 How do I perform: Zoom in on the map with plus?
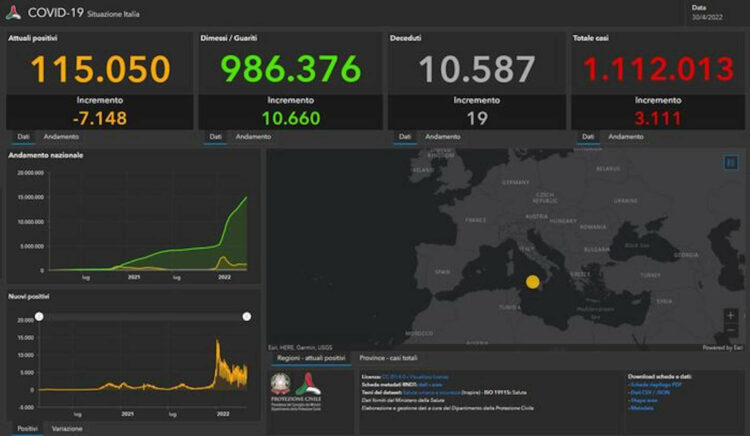[731, 315]
